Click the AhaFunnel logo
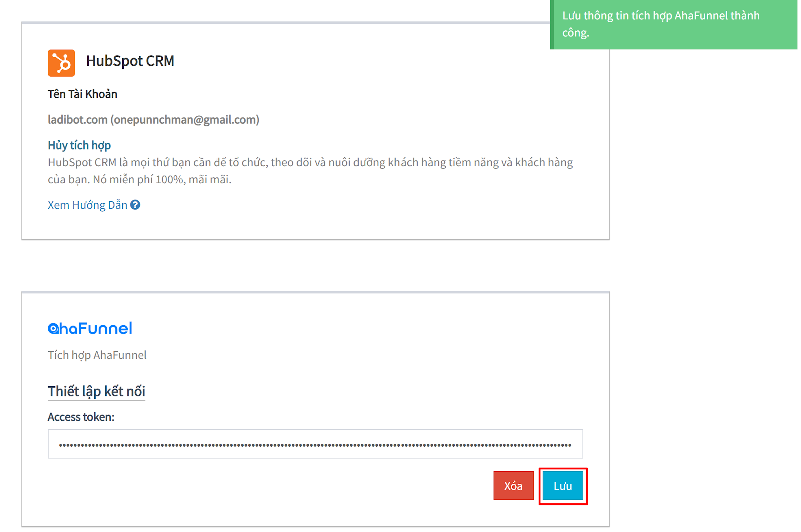801x532 pixels. click(x=90, y=328)
